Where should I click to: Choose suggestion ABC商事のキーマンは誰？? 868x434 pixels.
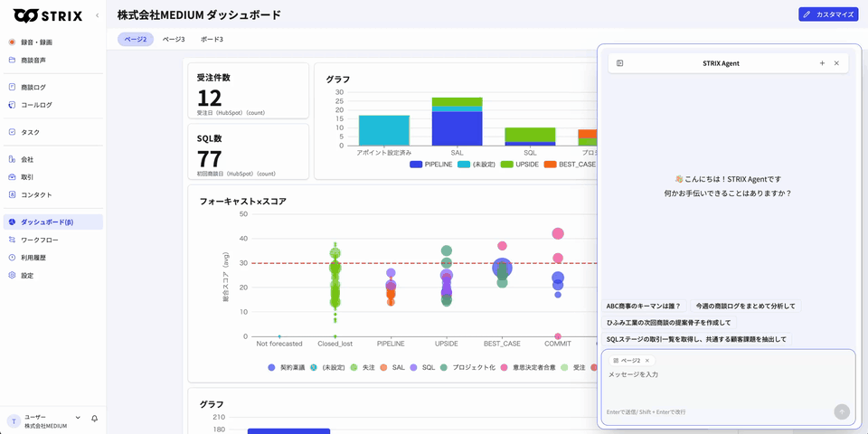(643, 306)
